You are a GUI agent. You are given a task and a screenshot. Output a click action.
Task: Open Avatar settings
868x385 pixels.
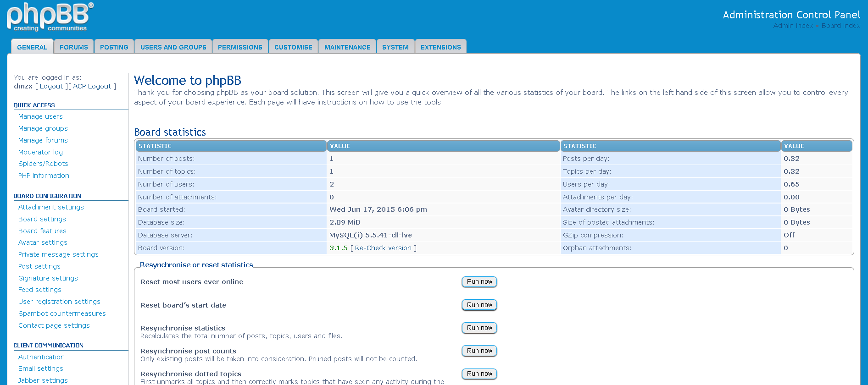point(43,242)
